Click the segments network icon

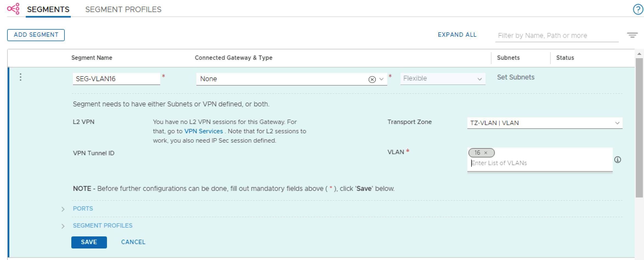point(13,9)
